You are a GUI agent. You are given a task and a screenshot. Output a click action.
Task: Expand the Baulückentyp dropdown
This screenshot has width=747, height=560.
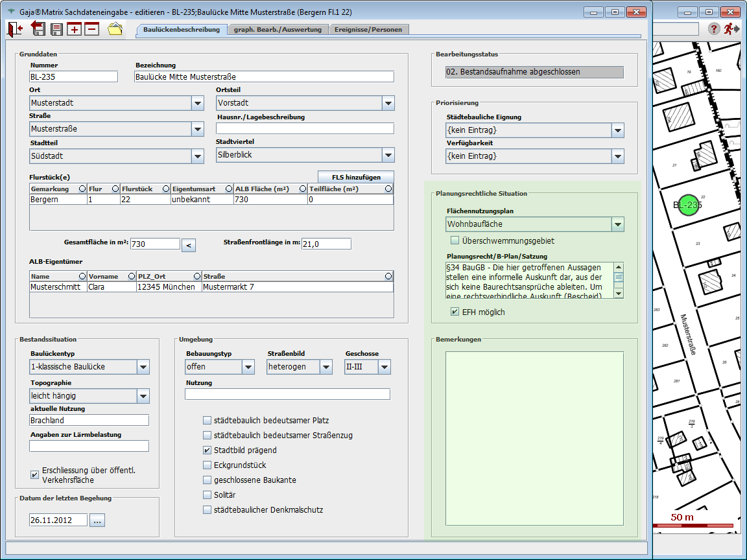143,367
